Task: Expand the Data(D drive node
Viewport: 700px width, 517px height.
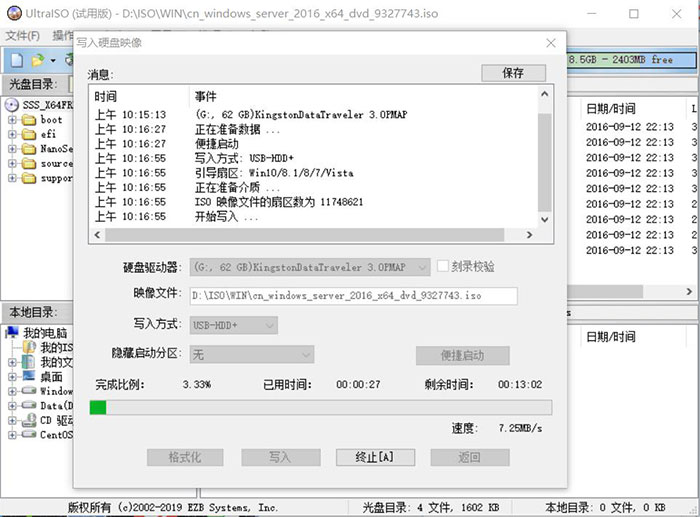Action: click(x=12, y=406)
